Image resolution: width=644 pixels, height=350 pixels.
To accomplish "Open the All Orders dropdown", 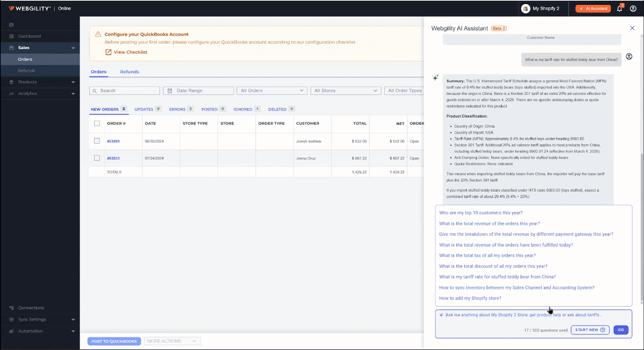I will tap(272, 91).
